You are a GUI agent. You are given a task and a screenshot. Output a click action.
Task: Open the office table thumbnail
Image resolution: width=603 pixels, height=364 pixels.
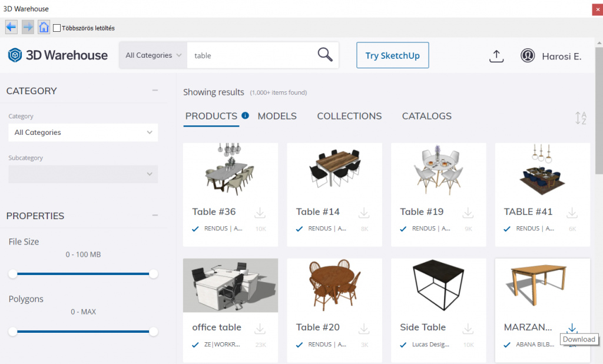230,285
